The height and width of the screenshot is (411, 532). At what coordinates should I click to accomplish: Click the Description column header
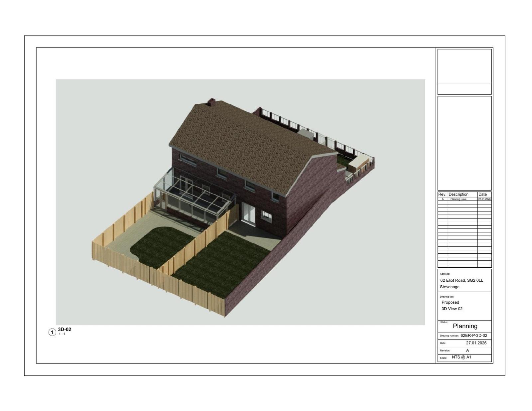[x=458, y=194]
